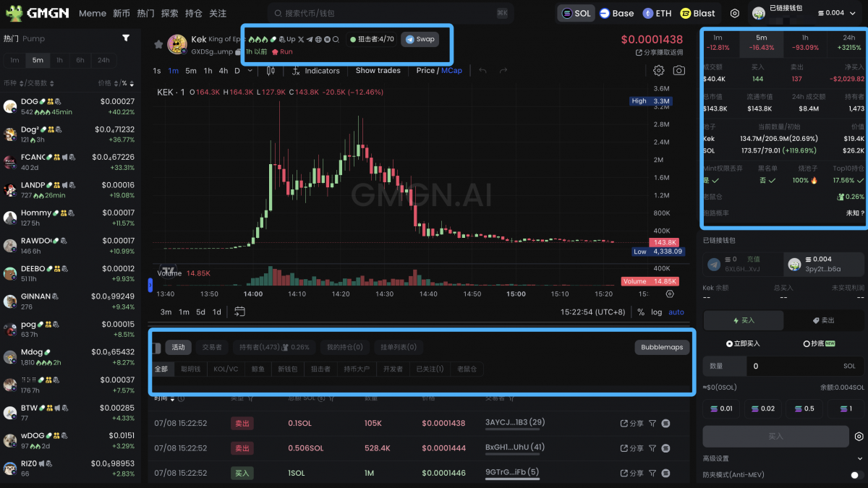Focus the 搜索代币/钱包 search box
868x488 pixels.
click(x=391, y=13)
